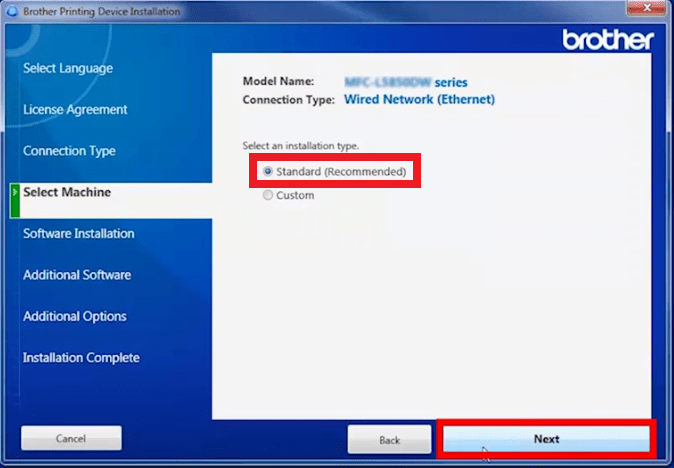Open the Connection Type step
The width and height of the screenshot is (674, 468).
[69, 151]
